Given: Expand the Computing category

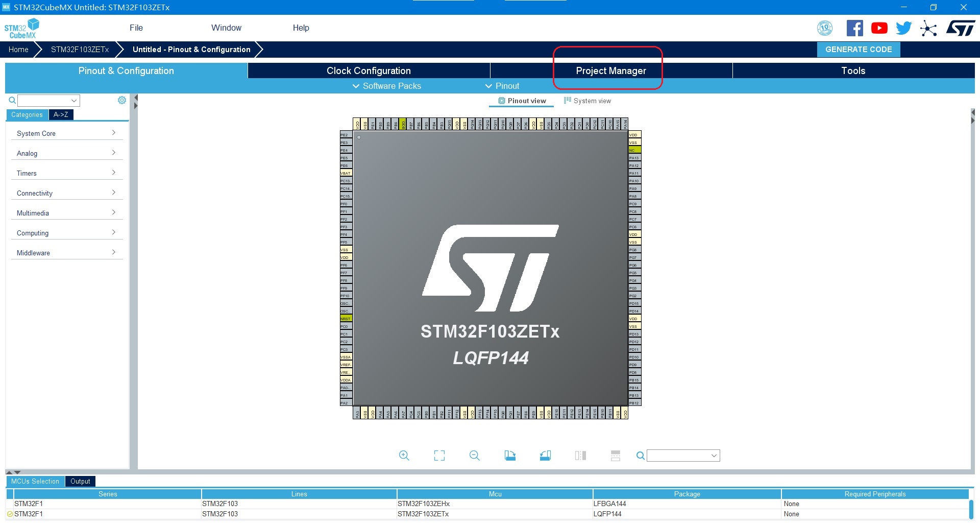Looking at the screenshot, I should (x=66, y=233).
